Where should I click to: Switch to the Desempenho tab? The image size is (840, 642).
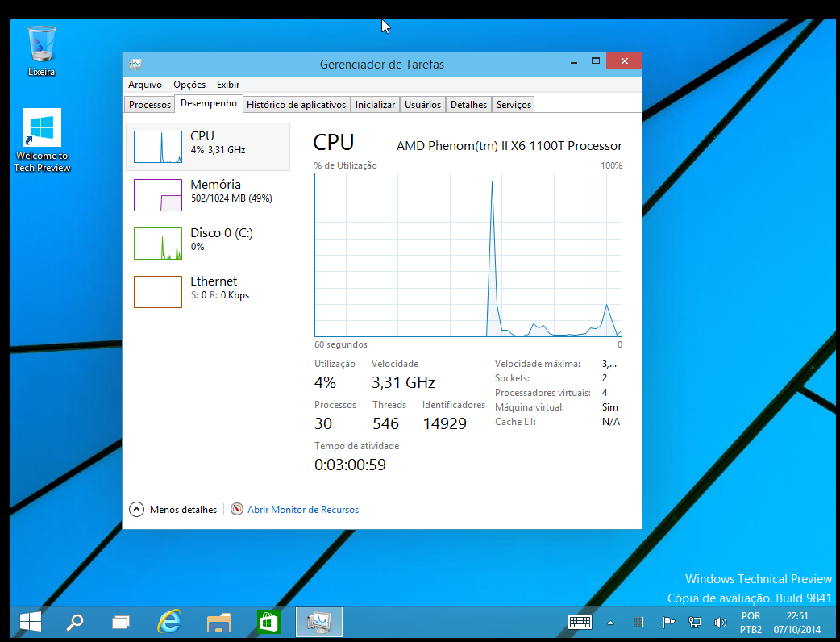point(209,103)
